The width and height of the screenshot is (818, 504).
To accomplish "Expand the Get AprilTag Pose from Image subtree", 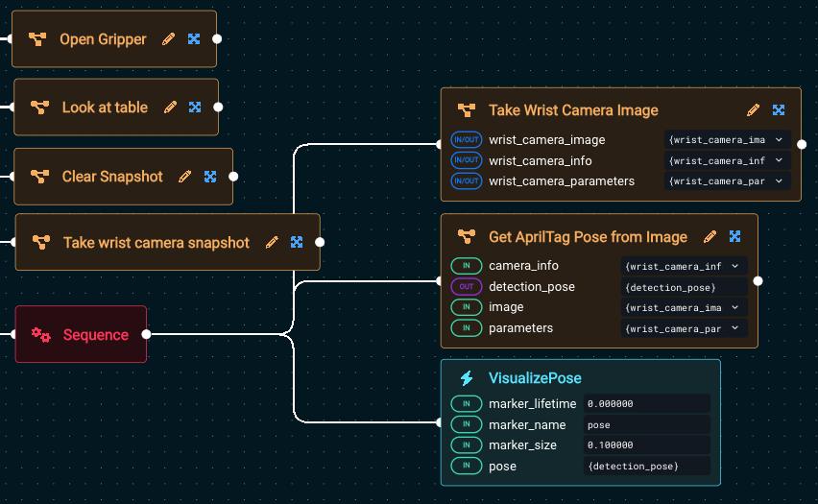I will (x=735, y=237).
